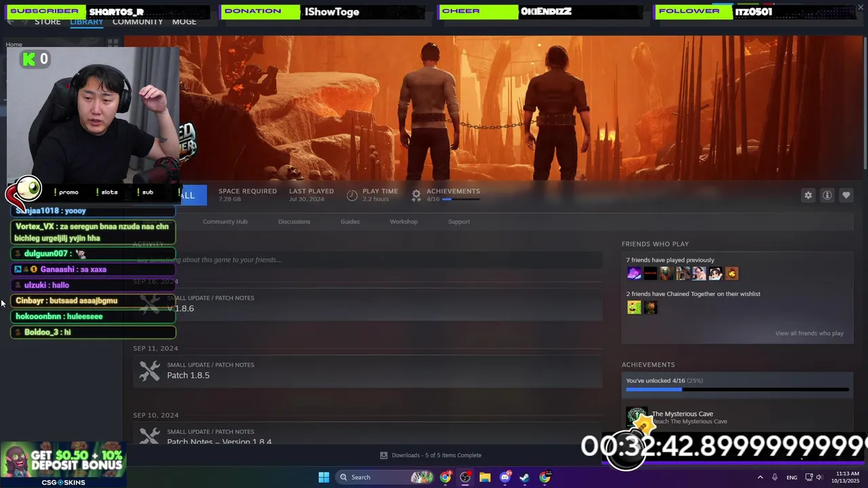Image resolution: width=868 pixels, height=488 pixels.
Task: Click the game info icon
Action: tap(827, 195)
